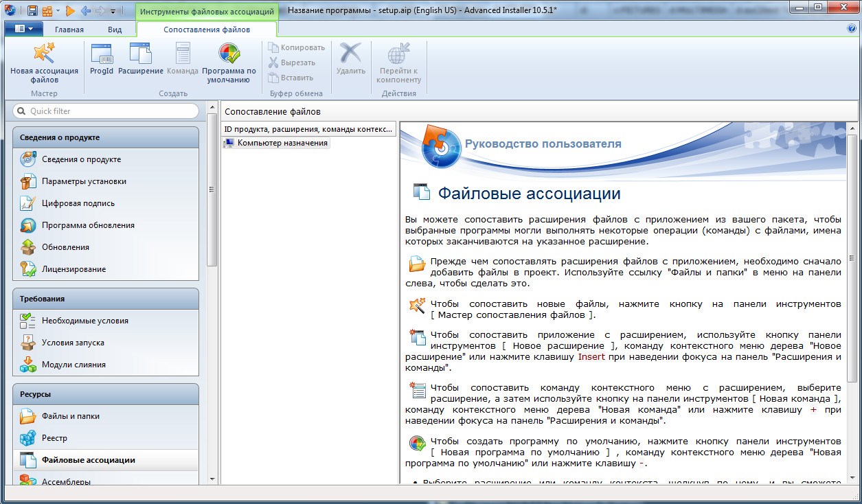The width and height of the screenshot is (862, 504).
Task: Launch the Новая ассоциация файлов wizard
Action: 44,63
